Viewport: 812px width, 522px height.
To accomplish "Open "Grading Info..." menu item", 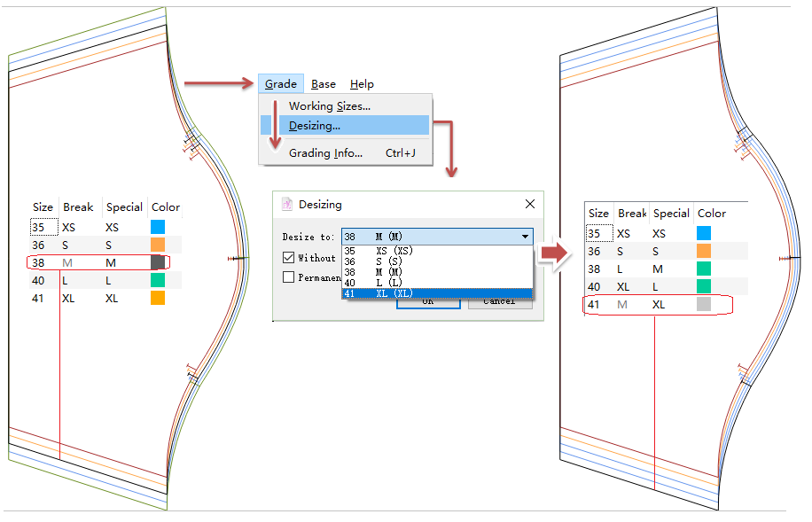I will (325, 153).
